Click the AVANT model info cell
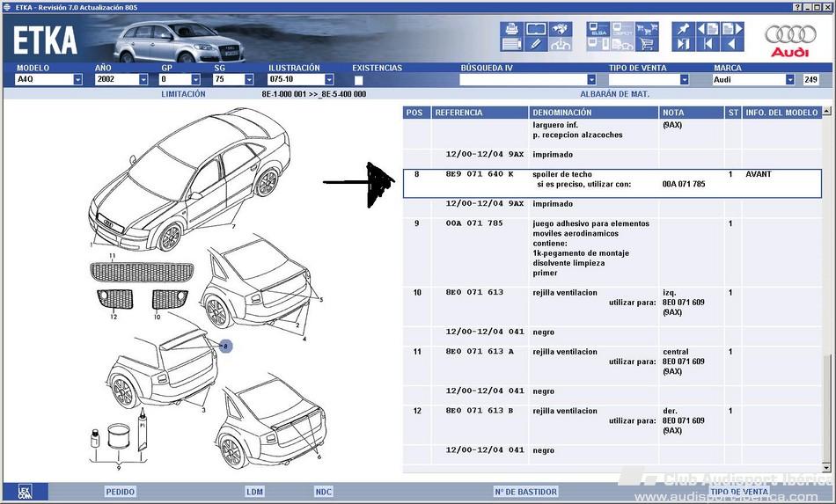Screen dimensions: 836x504 (759, 174)
